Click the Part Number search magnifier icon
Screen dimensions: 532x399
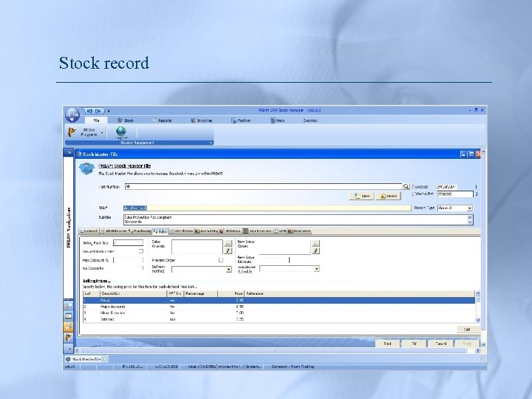tap(406, 186)
